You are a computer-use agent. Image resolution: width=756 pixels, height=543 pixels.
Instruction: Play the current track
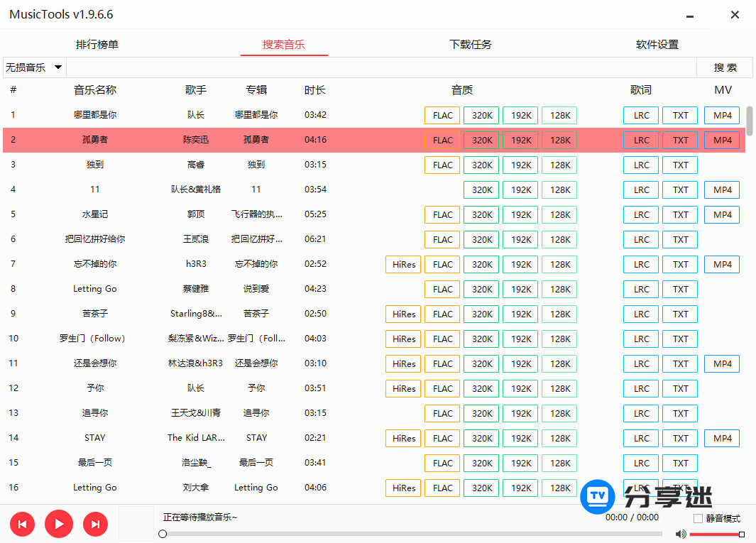tap(58, 524)
